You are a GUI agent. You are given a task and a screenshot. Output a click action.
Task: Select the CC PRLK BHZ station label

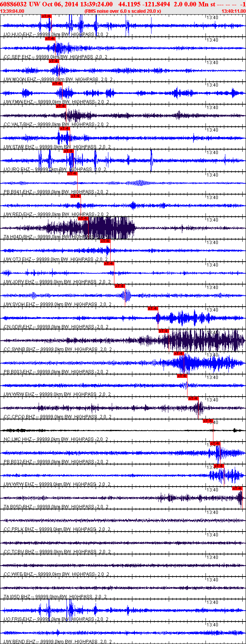[57, 529]
